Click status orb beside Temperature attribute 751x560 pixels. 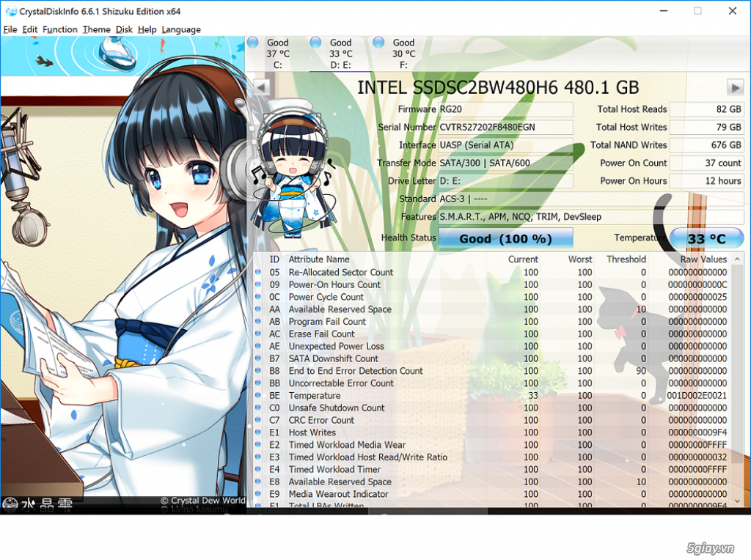click(x=258, y=396)
